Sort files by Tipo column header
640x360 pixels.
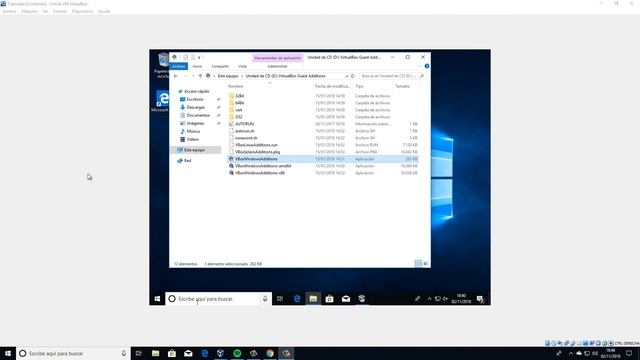(359, 86)
